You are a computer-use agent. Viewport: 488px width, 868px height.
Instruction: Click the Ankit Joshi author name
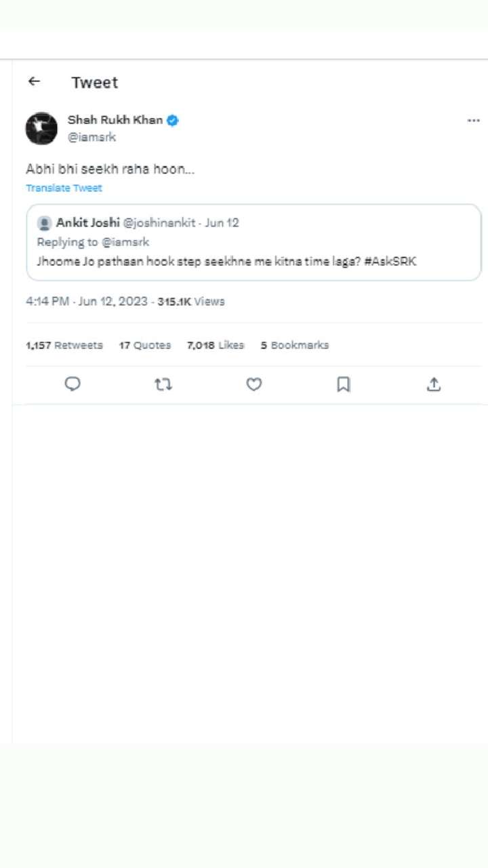pos(88,222)
